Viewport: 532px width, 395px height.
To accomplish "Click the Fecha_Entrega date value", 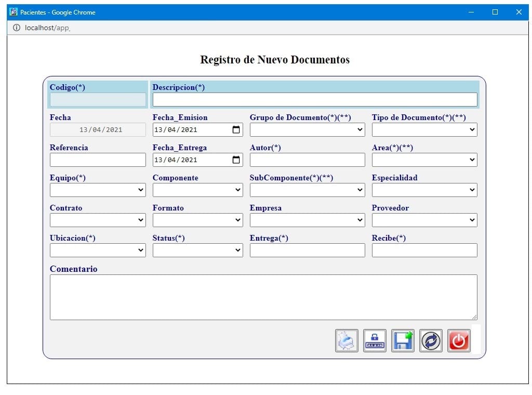I will [x=176, y=160].
